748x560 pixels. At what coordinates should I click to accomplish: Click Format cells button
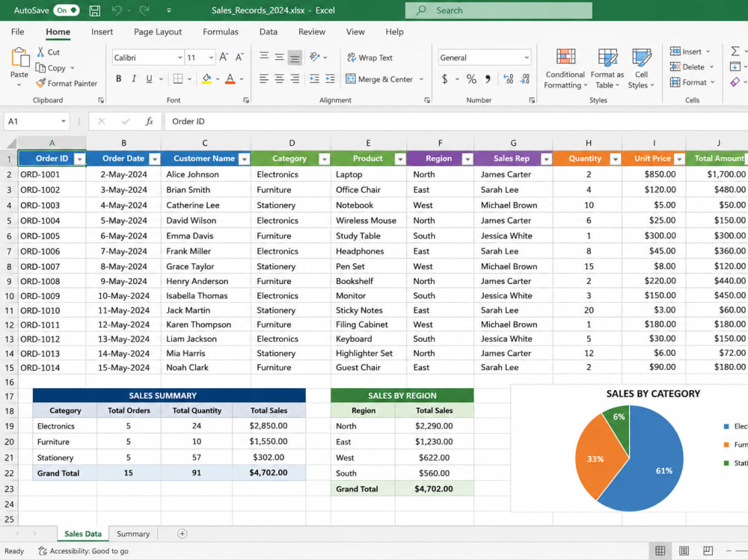pyautogui.click(x=692, y=82)
